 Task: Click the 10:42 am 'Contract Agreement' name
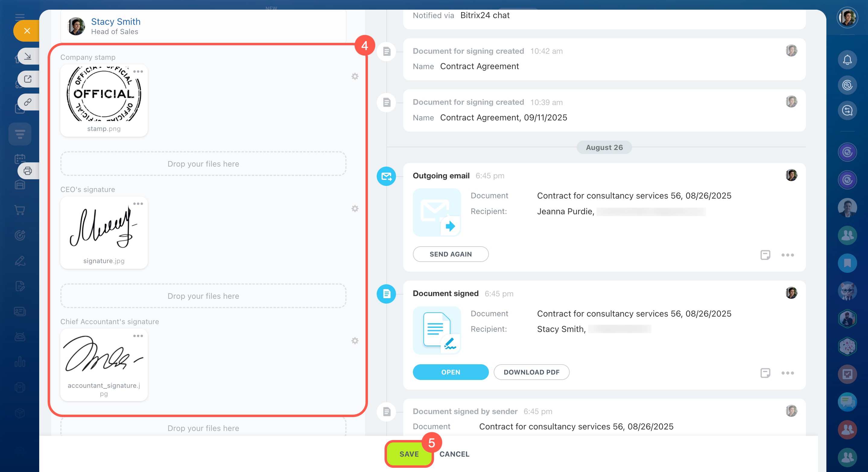point(479,66)
